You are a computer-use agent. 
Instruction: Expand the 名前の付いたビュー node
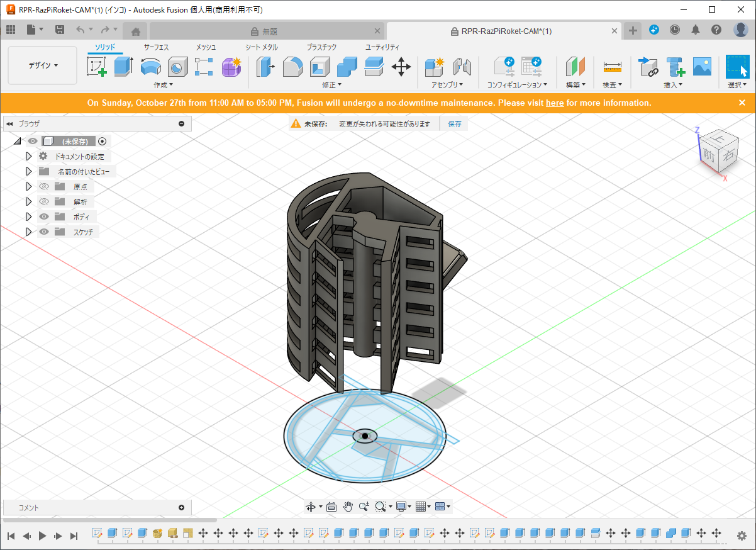tap(28, 171)
